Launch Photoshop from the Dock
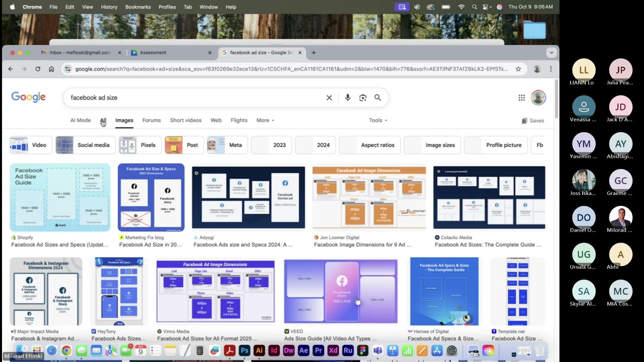644x362 pixels. pyautogui.click(x=245, y=350)
